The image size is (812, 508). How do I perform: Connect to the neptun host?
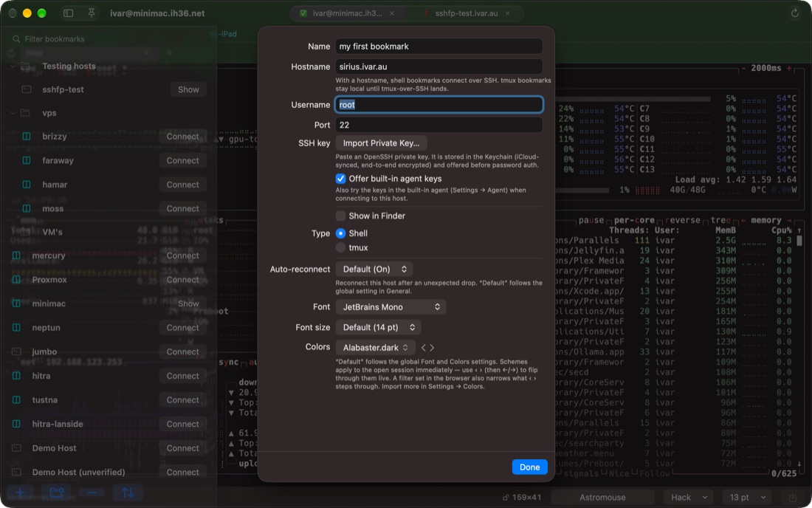tap(183, 328)
